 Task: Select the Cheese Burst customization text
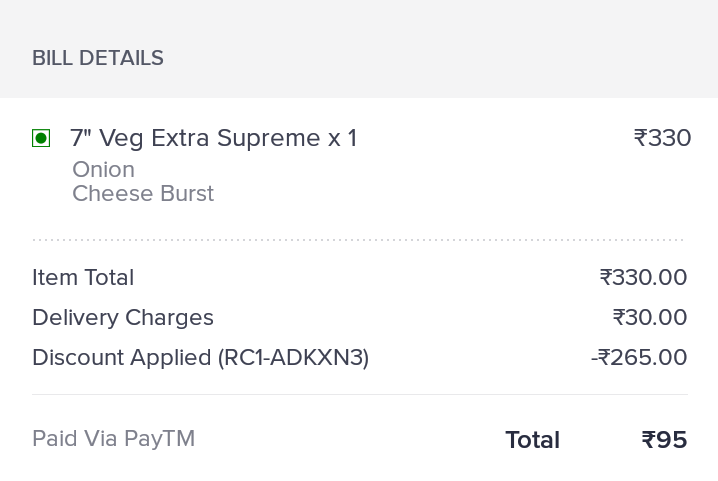click(143, 193)
